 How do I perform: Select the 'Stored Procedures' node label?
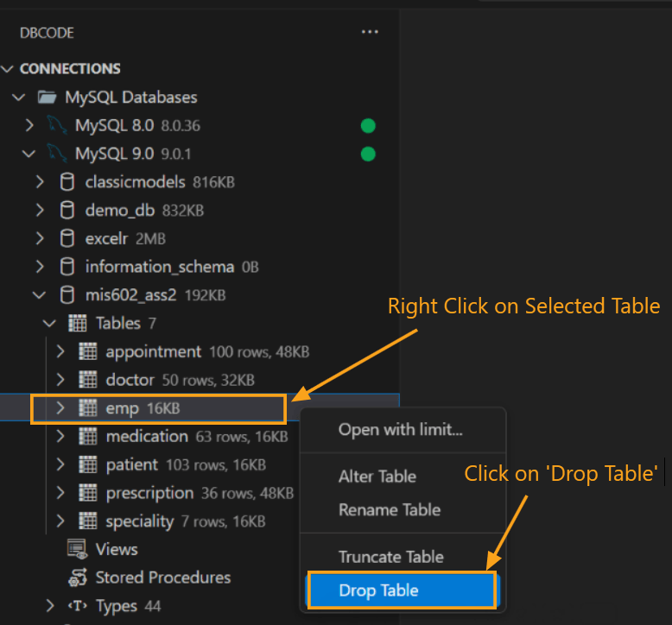click(163, 578)
